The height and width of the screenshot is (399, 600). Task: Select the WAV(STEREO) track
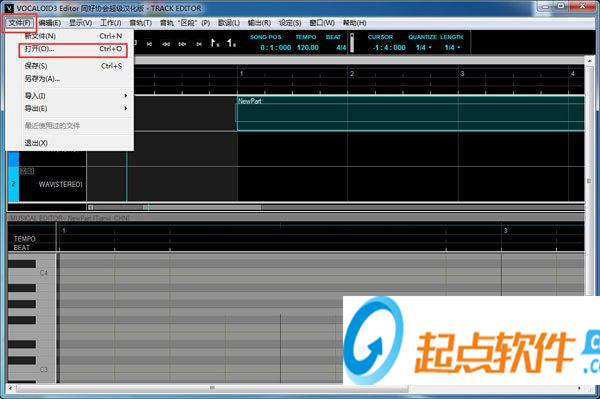coord(60,184)
